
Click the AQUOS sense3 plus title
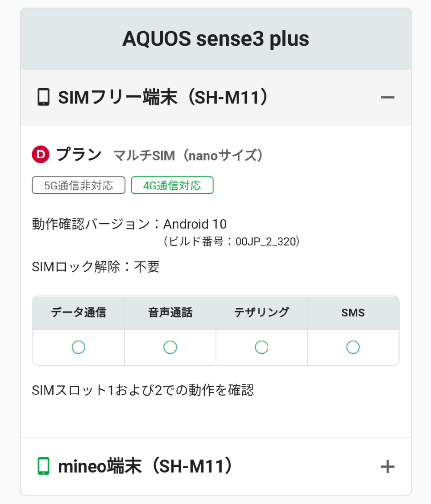(216, 39)
